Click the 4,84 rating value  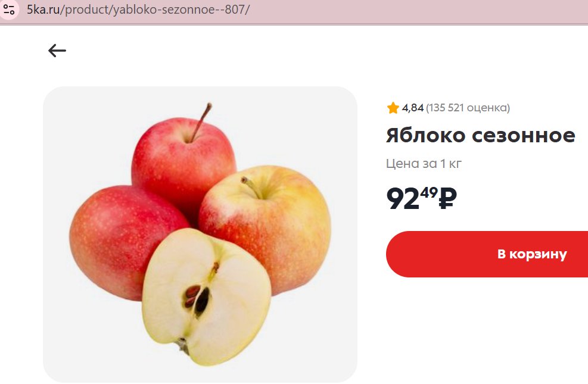click(x=412, y=108)
